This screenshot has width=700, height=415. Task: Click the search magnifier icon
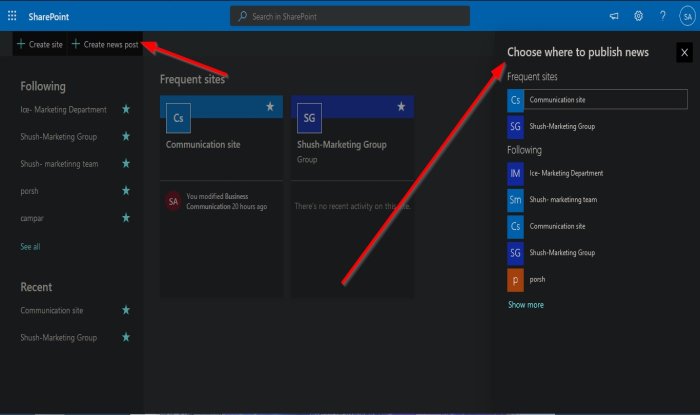pos(242,17)
